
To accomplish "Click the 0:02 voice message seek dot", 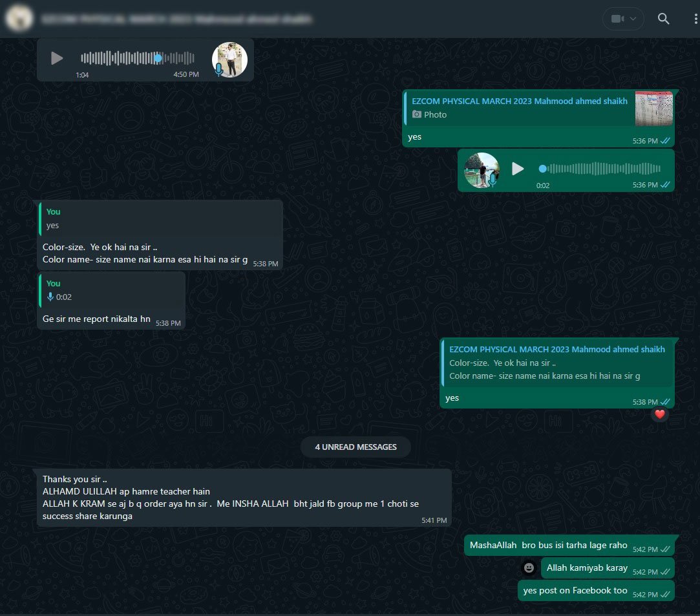I will coord(542,169).
